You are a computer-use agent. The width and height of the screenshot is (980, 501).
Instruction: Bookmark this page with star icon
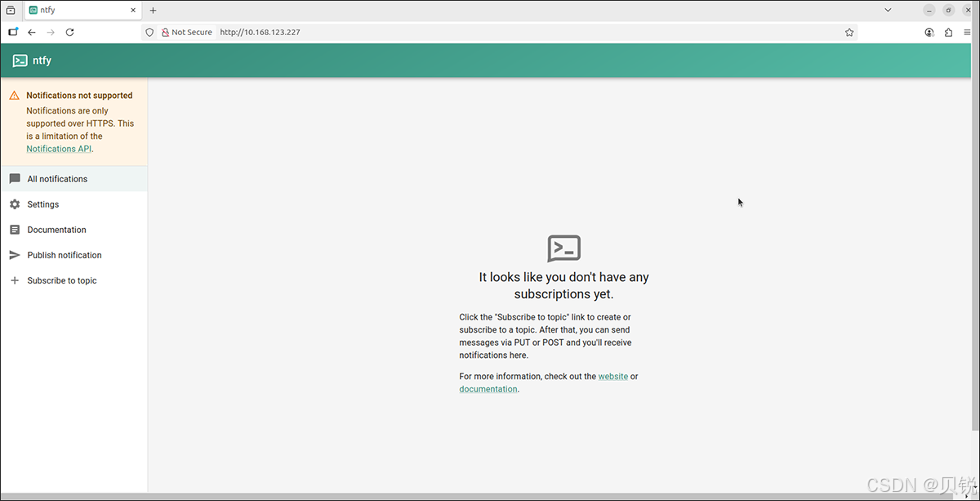pos(849,32)
